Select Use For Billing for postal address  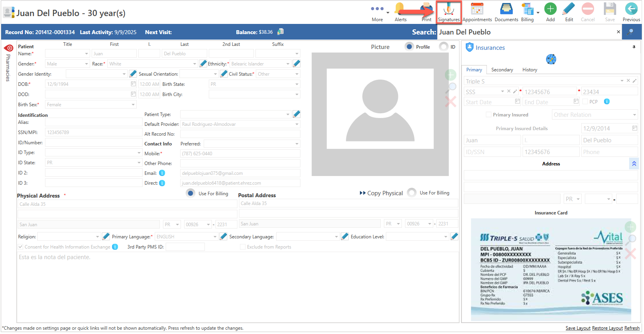point(412,193)
